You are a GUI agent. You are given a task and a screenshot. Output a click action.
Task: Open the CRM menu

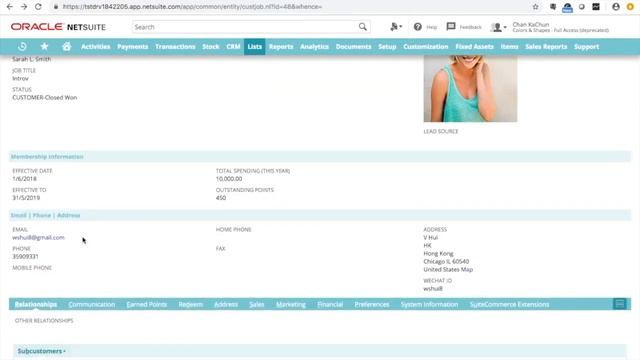(233, 47)
